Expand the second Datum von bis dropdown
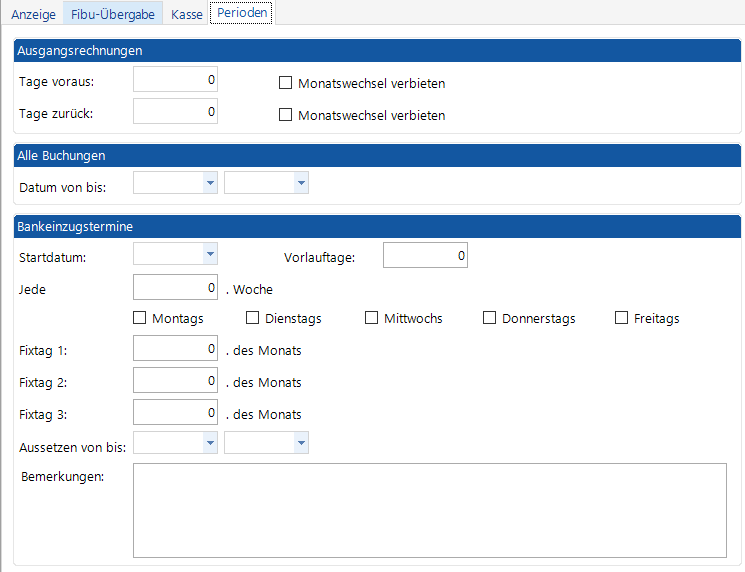 tap(300, 183)
